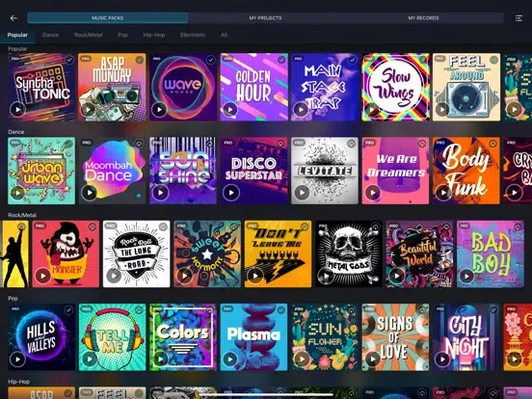
Task: Play the Tell Me pack preview
Action: click(x=90, y=359)
